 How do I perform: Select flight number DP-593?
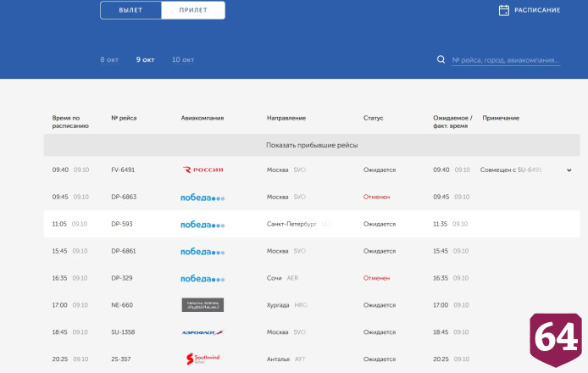coord(122,224)
